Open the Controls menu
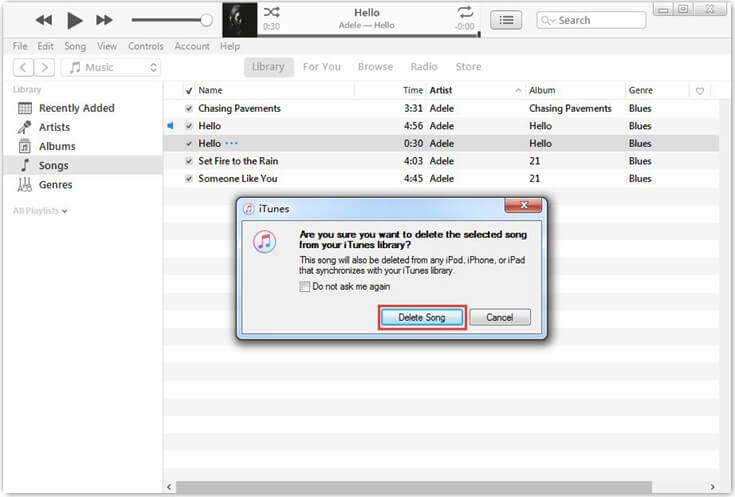The image size is (735, 497). 146,46
